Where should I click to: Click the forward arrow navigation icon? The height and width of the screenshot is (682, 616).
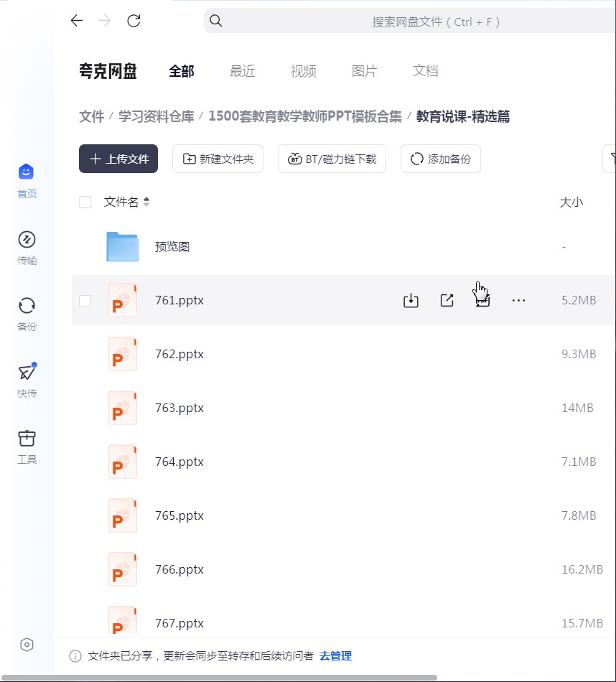(104, 20)
